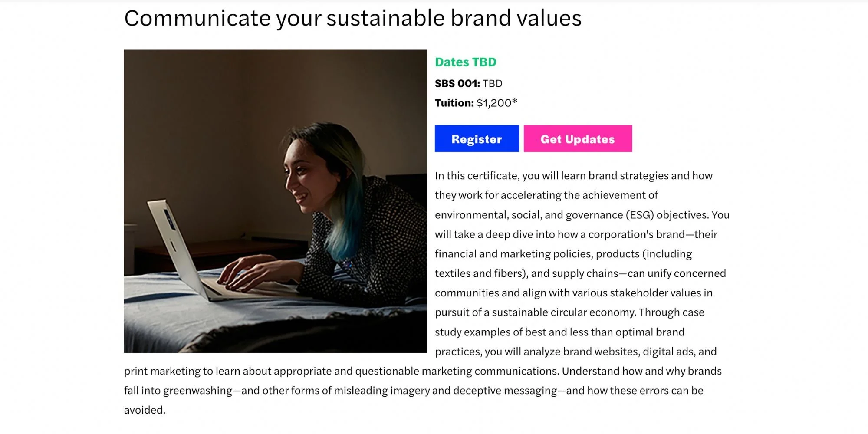Click the final word "avoided." of the description

145,410
